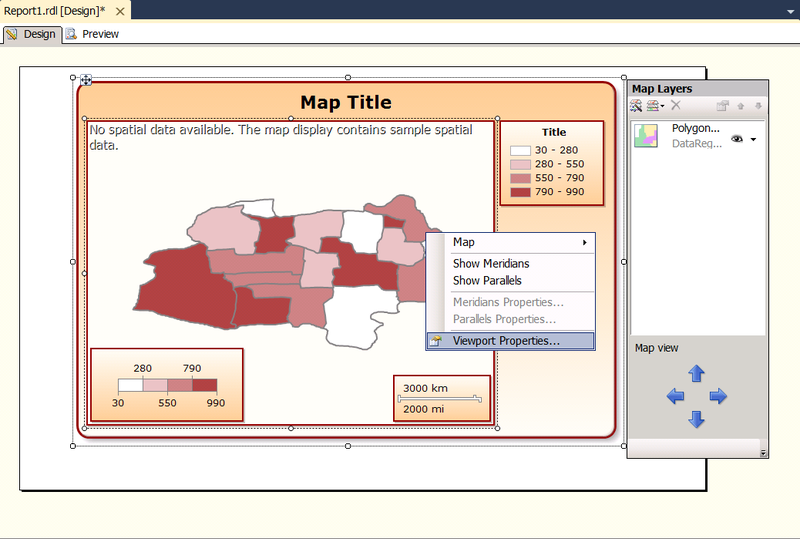Click the Delete layer X icon
This screenshot has width=800, height=539.
coord(676,105)
